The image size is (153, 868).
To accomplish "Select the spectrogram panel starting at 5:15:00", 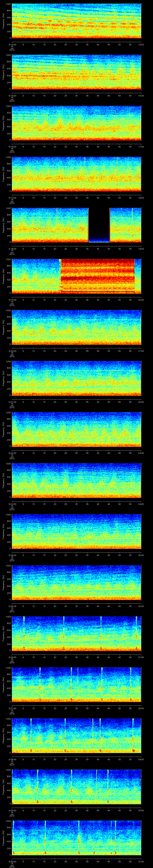I will click(x=77, y=72).
